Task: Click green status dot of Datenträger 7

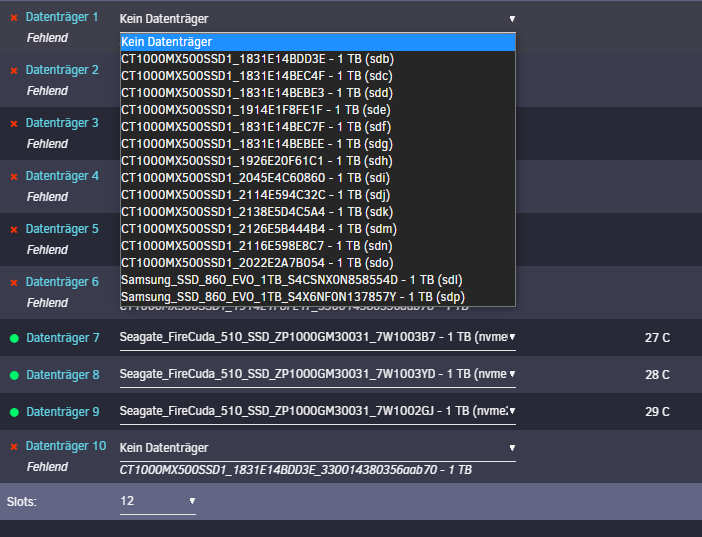Action: point(14,339)
